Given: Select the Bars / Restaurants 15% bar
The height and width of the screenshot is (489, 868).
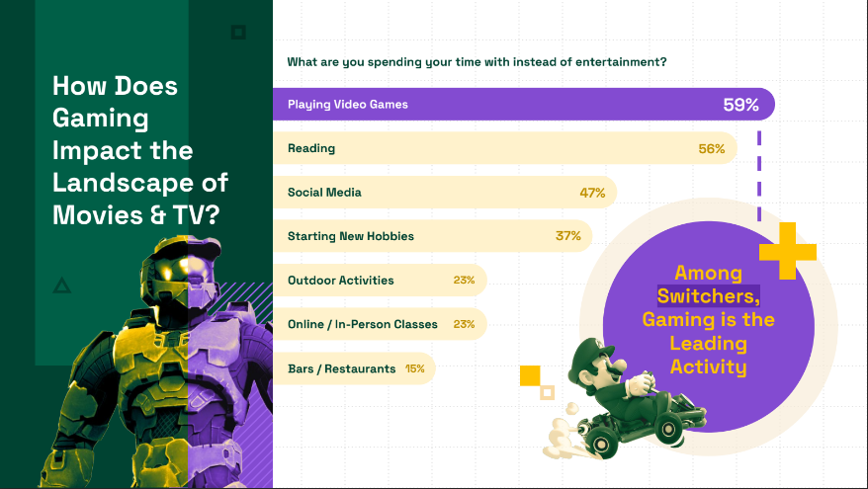Looking at the screenshot, I should pos(354,368).
